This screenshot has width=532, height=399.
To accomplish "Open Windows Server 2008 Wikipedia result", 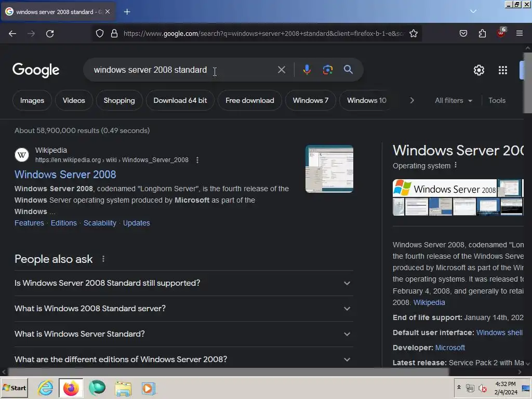I will pyautogui.click(x=65, y=175).
